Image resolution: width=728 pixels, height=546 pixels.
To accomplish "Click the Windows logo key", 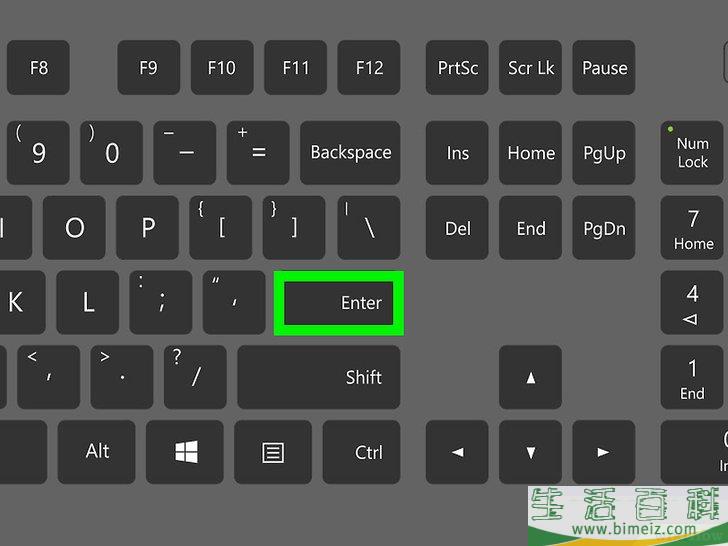I will [x=185, y=452].
